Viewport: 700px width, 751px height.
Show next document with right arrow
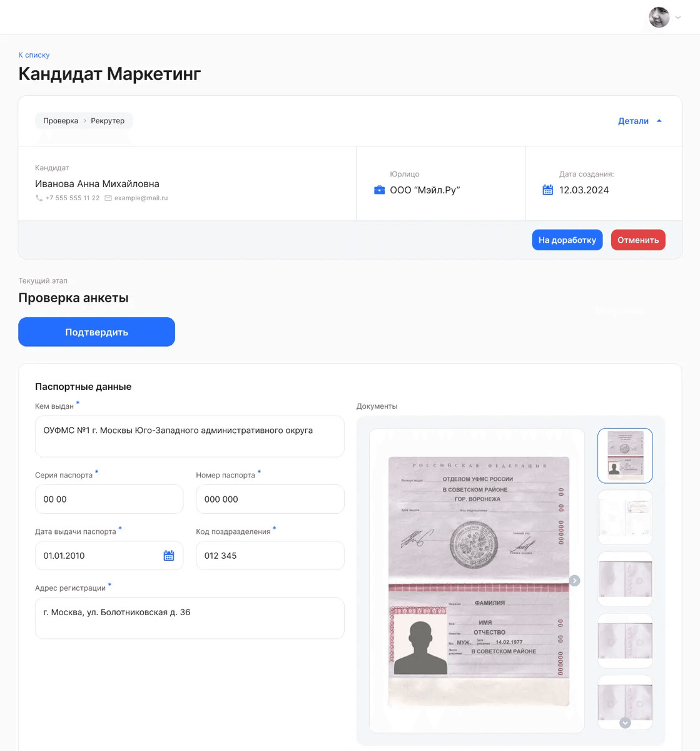pos(574,581)
